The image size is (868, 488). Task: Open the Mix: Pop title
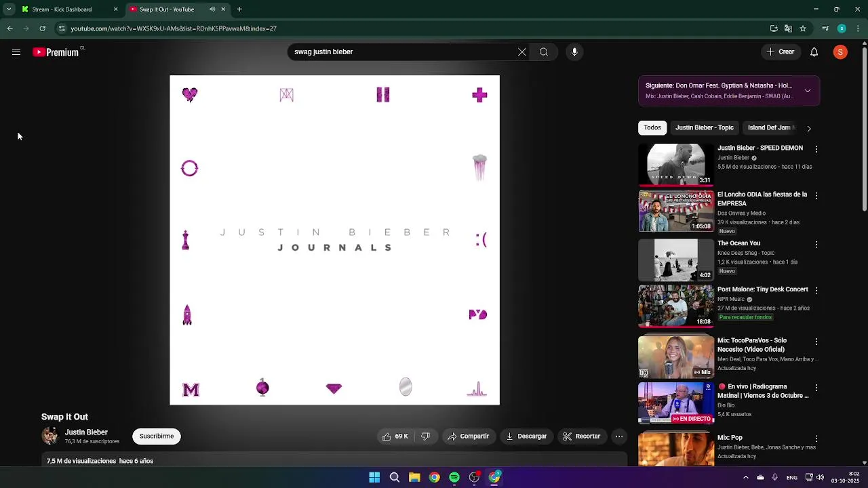pyautogui.click(x=730, y=438)
